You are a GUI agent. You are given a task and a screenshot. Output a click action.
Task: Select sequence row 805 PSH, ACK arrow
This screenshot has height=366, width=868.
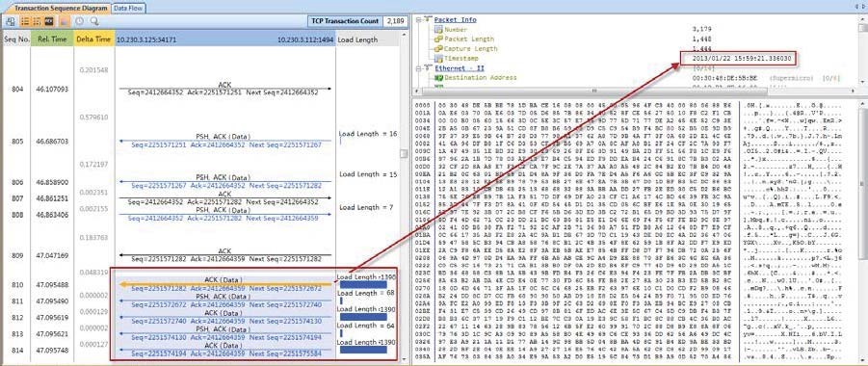pos(224,141)
